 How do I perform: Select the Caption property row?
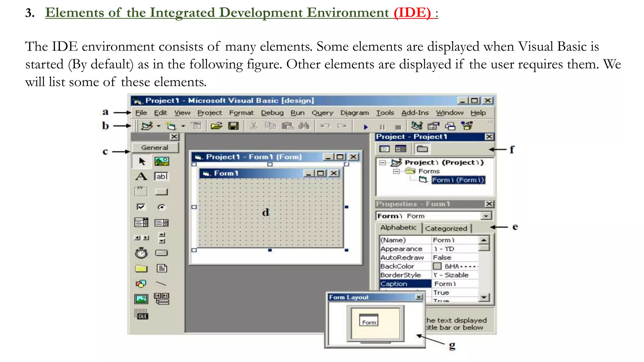(x=429, y=284)
